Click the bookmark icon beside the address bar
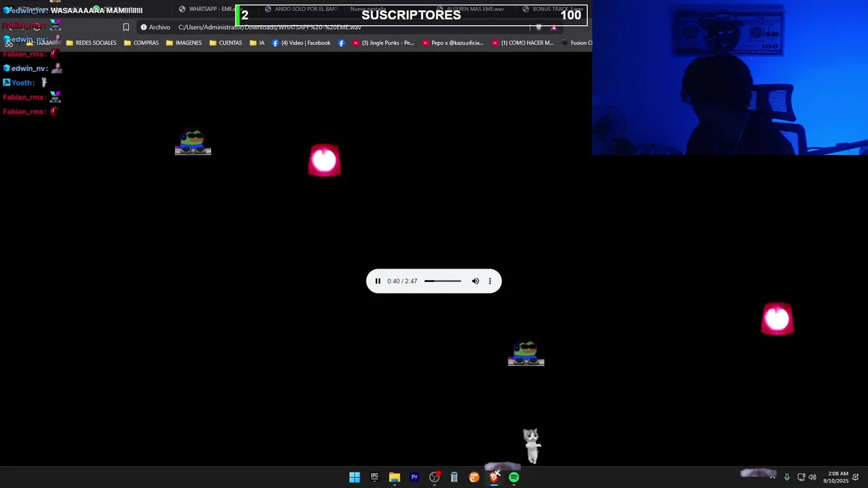The height and width of the screenshot is (488, 868). (x=125, y=27)
